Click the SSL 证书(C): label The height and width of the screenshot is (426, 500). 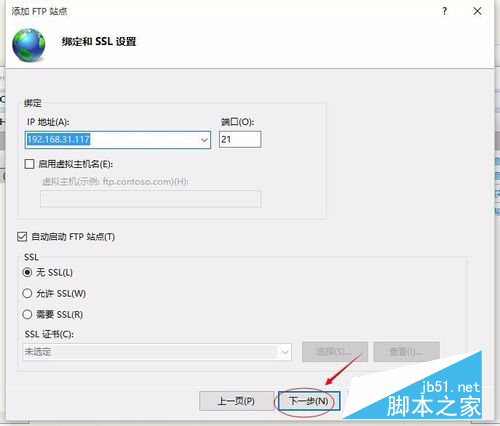click(x=49, y=334)
